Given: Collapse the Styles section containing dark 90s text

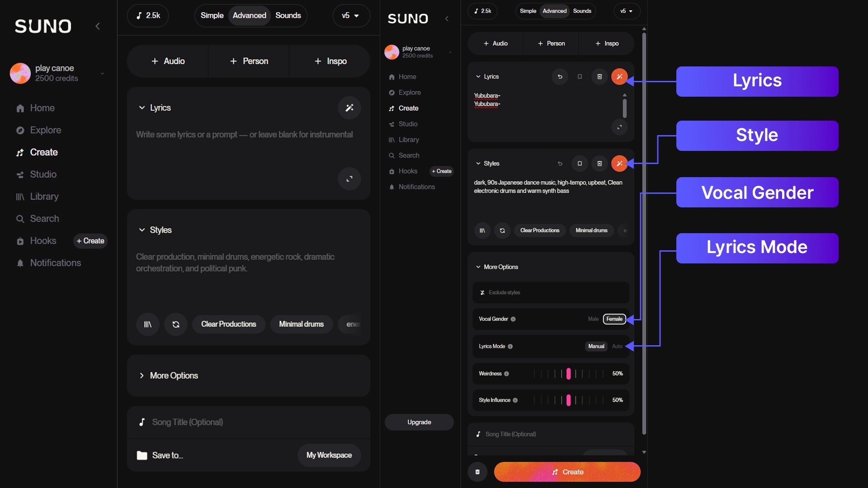Looking at the screenshot, I should pos(478,163).
